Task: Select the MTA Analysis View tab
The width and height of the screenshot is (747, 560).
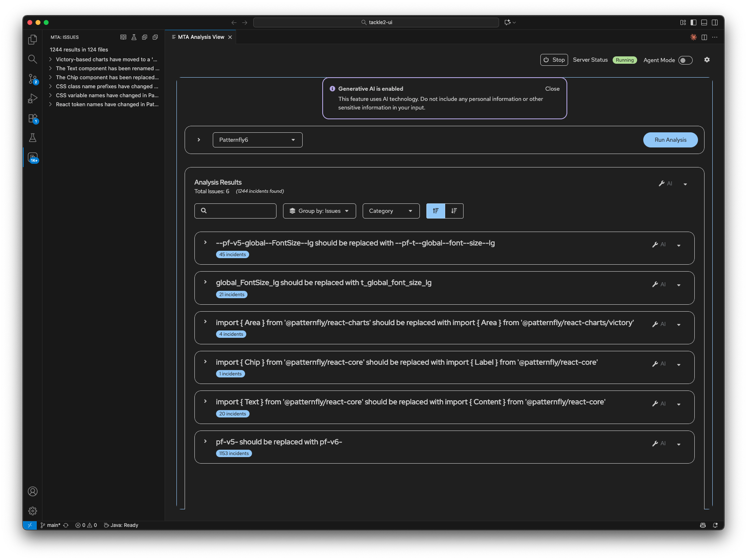Action: [x=200, y=37]
